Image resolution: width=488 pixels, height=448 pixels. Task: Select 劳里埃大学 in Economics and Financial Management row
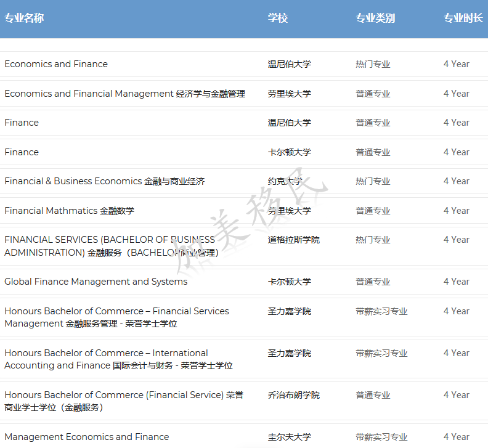pyautogui.click(x=290, y=94)
